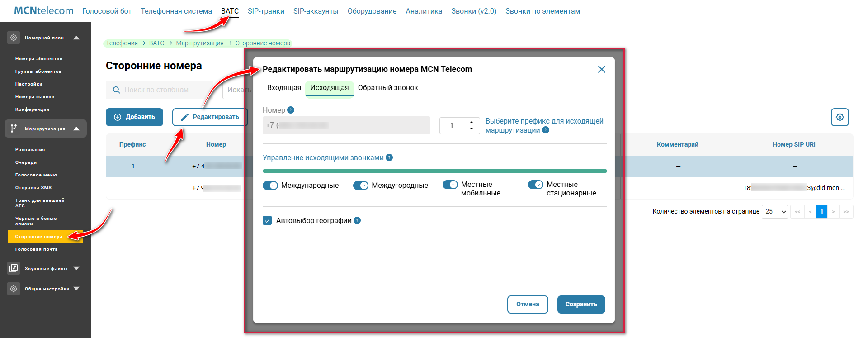
Task: Click the Телефония breadcrumb link
Action: [122, 43]
